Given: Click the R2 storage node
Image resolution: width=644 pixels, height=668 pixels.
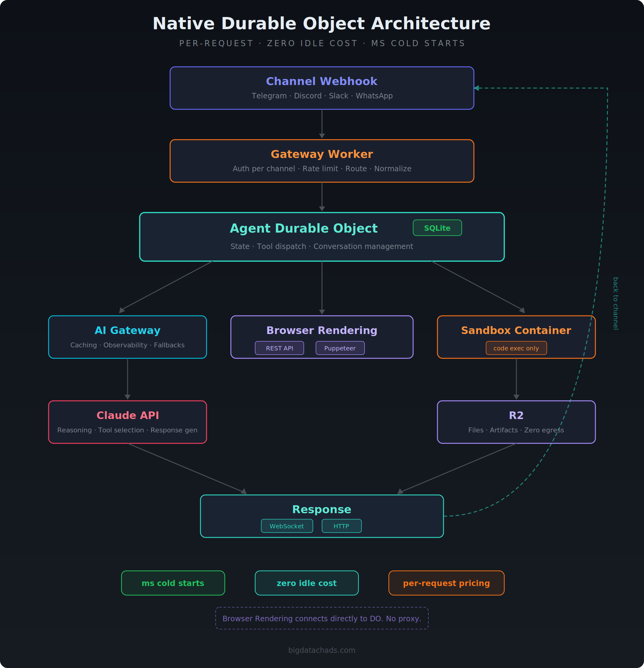Looking at the screenshot, I should (516, 422).
